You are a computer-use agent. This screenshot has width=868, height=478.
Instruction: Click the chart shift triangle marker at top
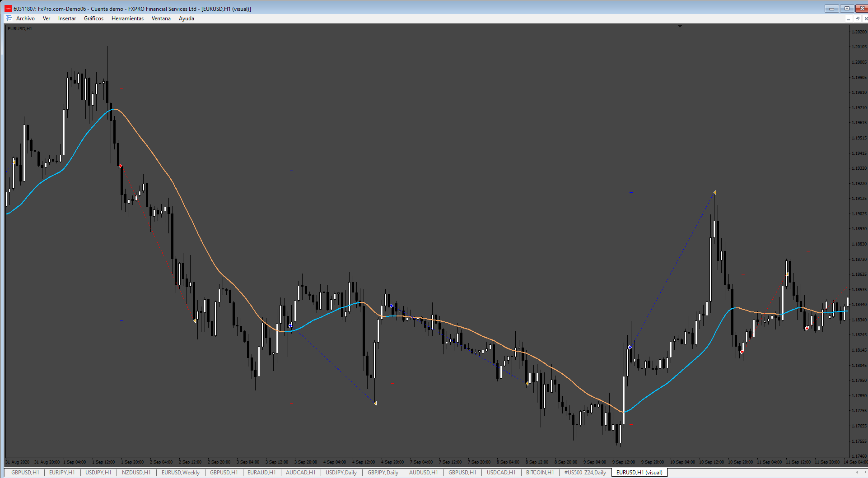[680, 27]
